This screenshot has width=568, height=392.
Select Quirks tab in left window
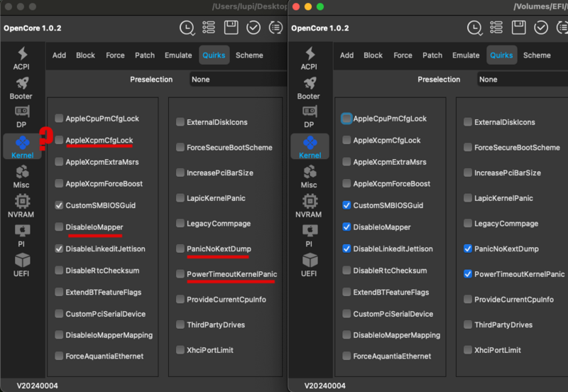click(214, 55)
